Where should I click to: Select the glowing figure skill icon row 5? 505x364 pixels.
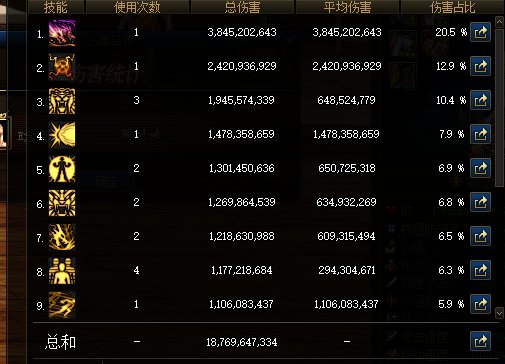pos(62,169)
